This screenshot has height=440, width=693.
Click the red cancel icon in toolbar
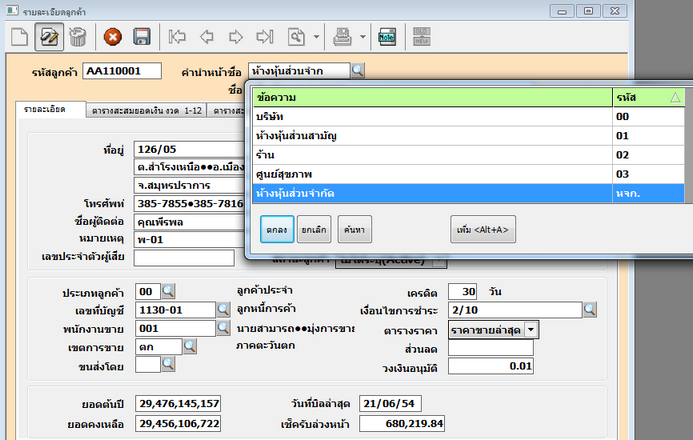[113, 38]
